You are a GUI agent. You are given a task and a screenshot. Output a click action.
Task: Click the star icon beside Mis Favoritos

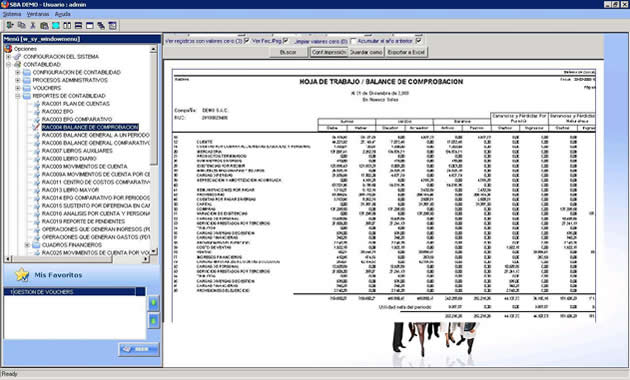pyautogui.click(x=22, y=275)
